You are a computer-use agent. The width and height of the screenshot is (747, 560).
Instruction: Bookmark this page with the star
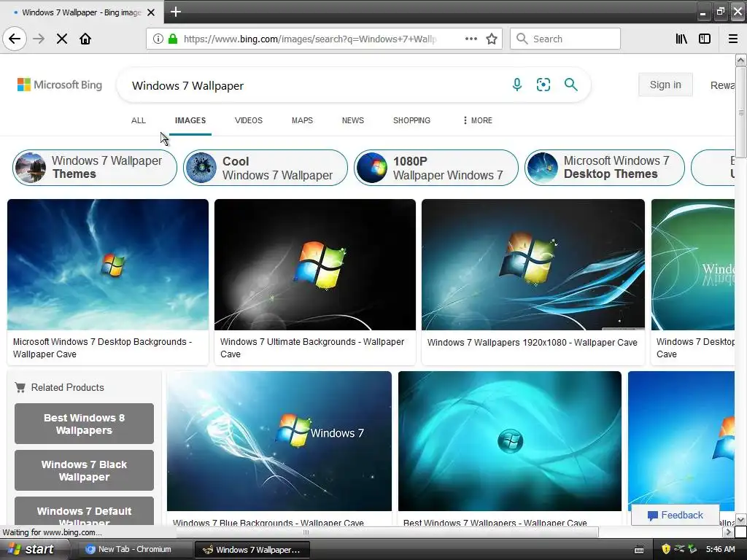492,39
